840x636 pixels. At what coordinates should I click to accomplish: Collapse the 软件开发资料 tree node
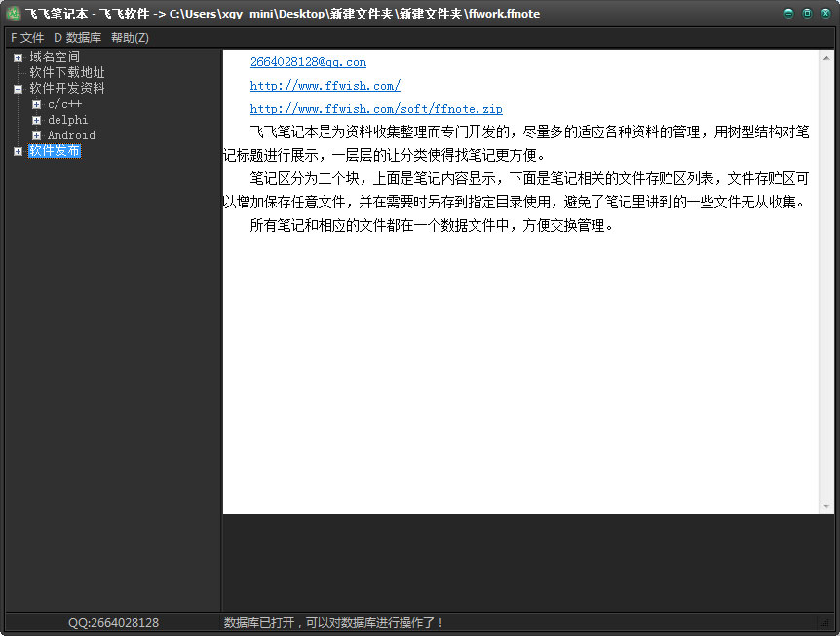pos(19,89)
